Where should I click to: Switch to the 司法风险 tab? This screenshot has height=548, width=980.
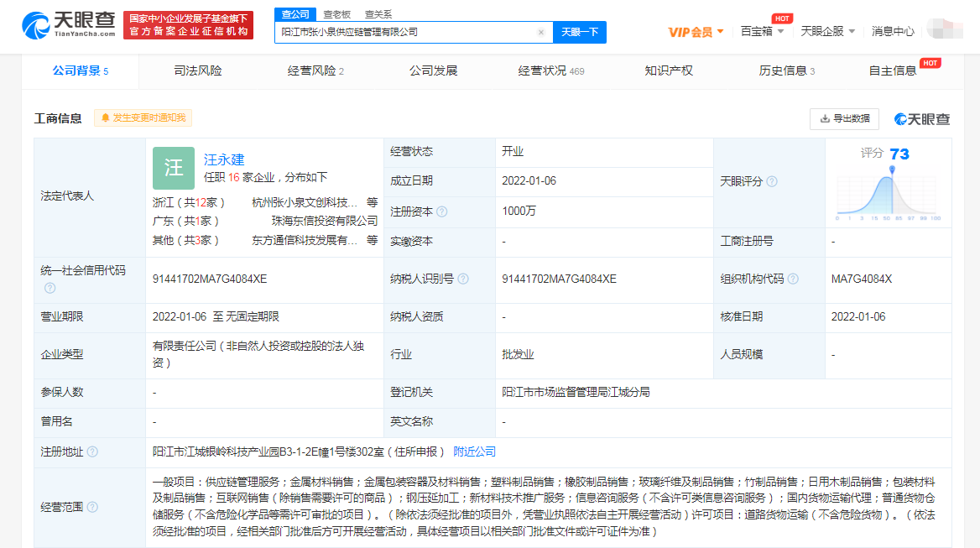click(x=198, y=70)
